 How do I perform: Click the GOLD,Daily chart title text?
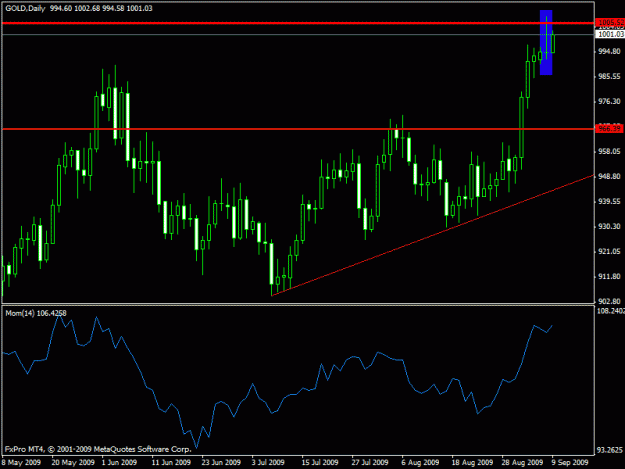pyautogui.click(x=26, y=8)
